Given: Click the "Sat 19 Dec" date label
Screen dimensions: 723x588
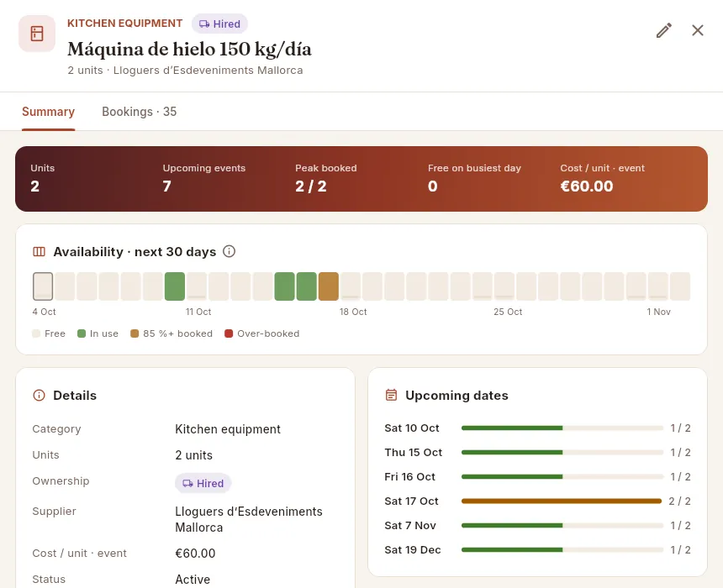Looking at the screenshot, I should point(413,549).
